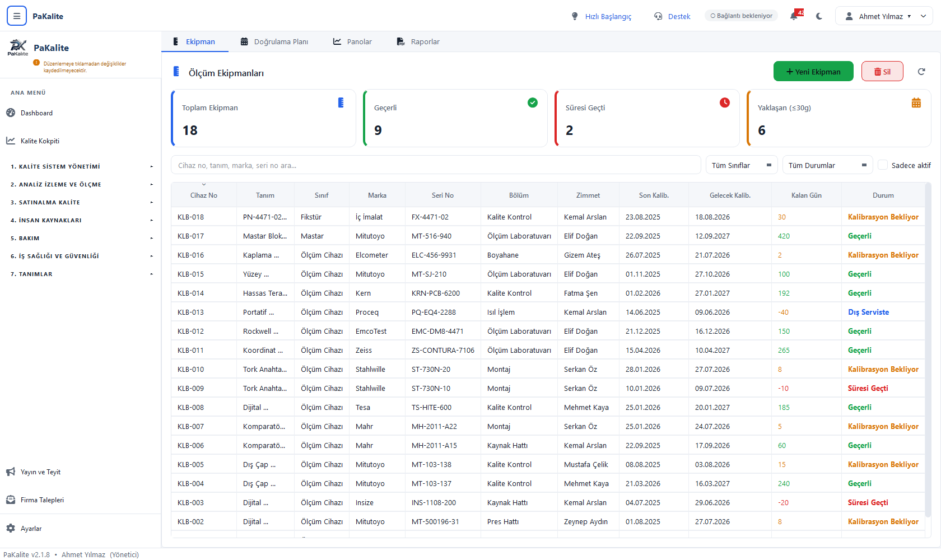Switch to the Doğrulama Planı tab
The height and width of the screenshot is (560, 941).
click(x=274, y=41)
